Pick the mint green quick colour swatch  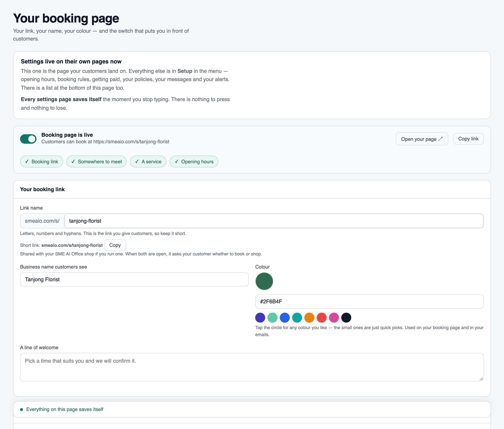pos(272,317)
